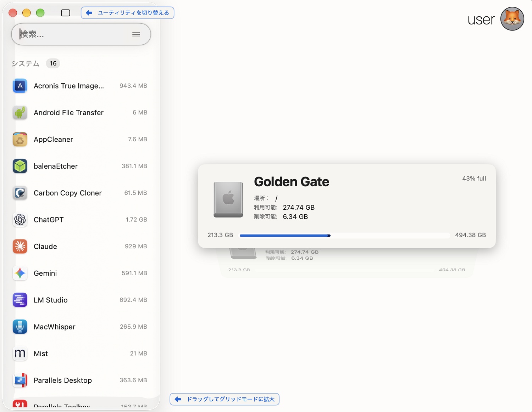Click the 43% full label
Viewport: 532px width, 412px height.
tap(474, 179)
